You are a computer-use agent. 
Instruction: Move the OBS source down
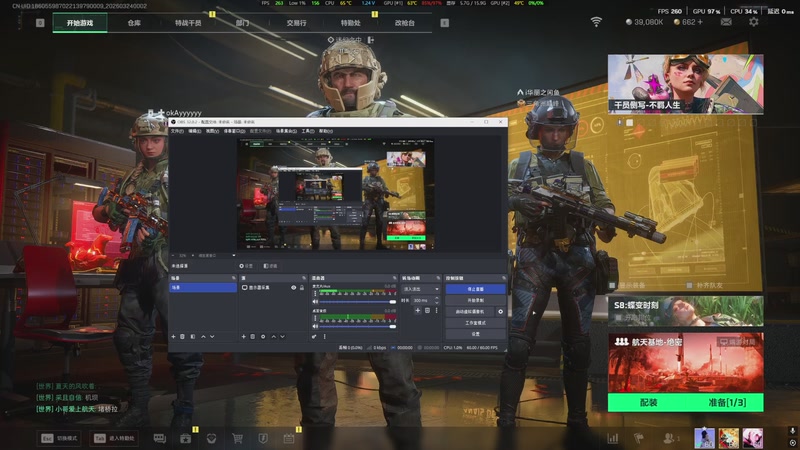(282, 337)
